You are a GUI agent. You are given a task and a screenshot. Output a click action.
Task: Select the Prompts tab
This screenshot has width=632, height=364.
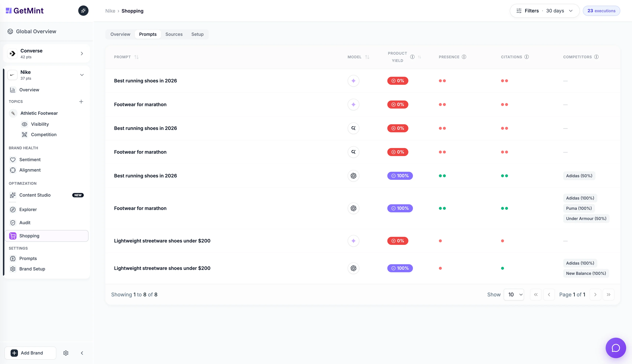(148, 34)
